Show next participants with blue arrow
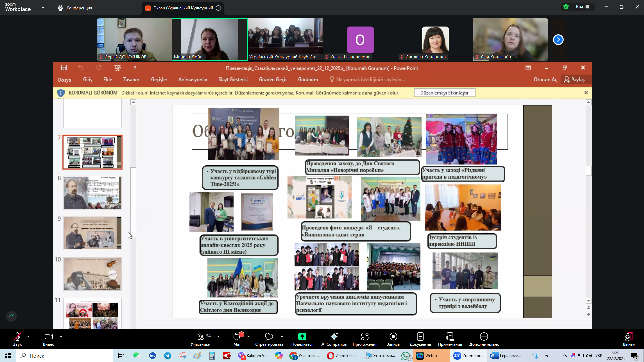This screenshot has width=644, height=362. tap(558, 40)
